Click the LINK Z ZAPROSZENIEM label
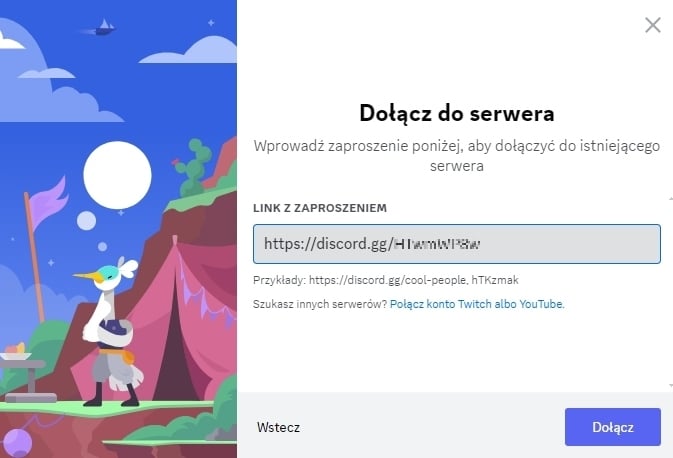 point(320,208)
